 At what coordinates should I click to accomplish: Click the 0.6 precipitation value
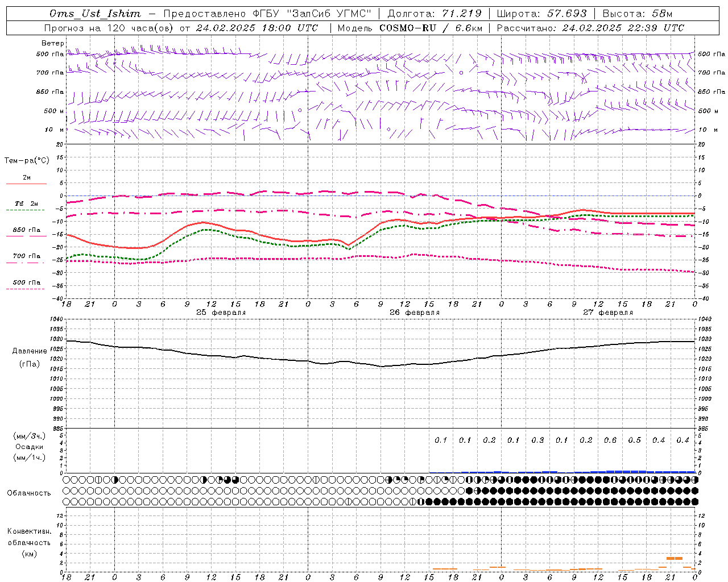(x=610, y=440)
